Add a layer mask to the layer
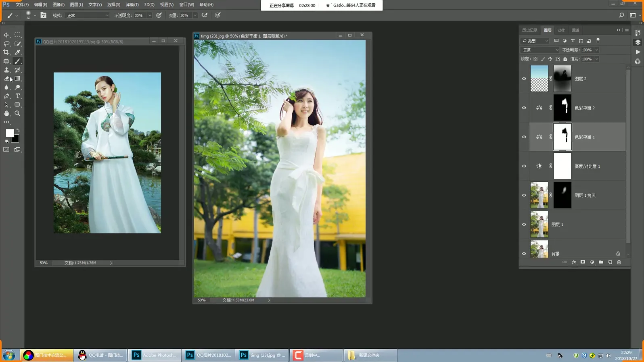The image size is (644, 362). pos(583,262)
